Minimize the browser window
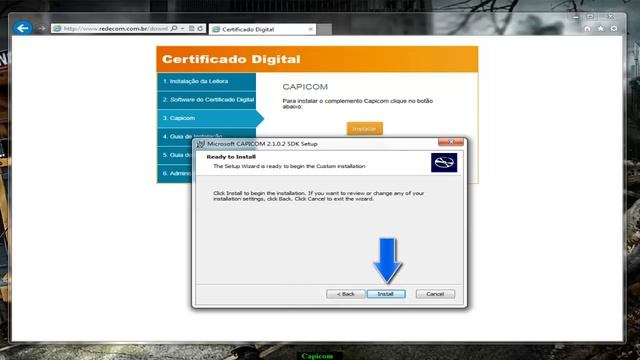640x360 pixels. [576, 17]
